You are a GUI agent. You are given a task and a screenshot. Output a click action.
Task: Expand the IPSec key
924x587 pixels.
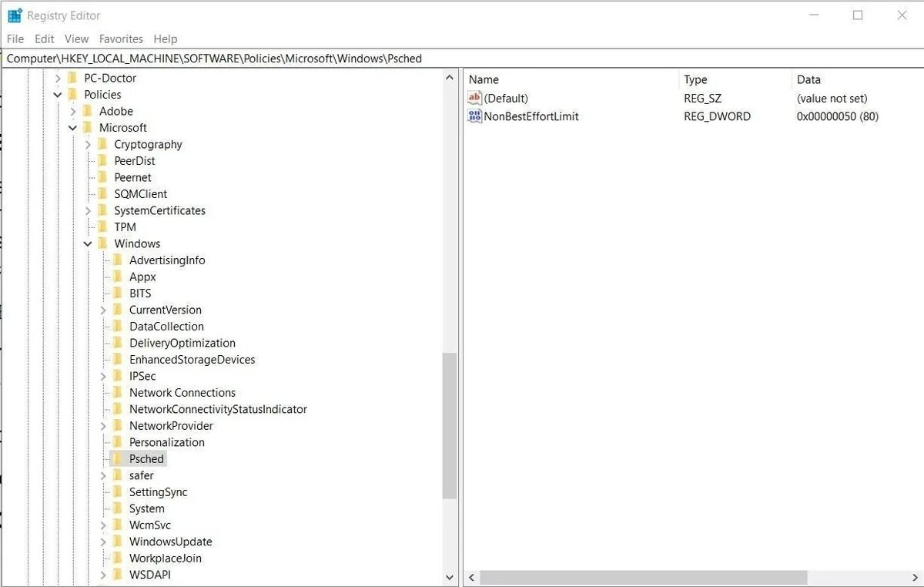103,377
